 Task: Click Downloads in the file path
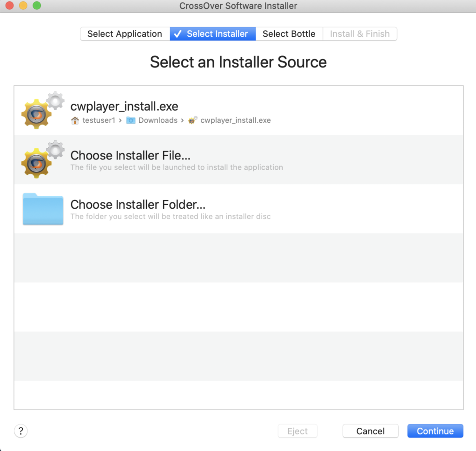(x=158, y=120)
